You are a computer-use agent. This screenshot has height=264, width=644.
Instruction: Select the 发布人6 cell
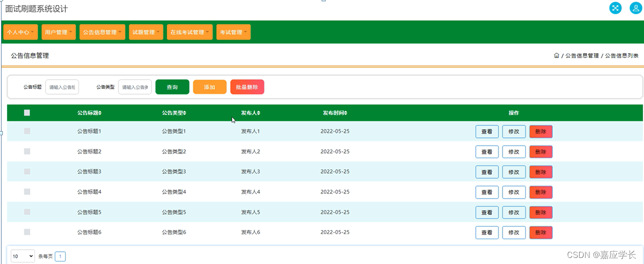pos(250,232)
